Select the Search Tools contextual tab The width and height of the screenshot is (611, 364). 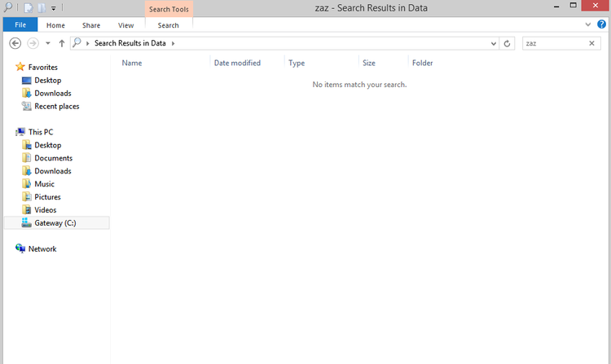click(169, 9)
